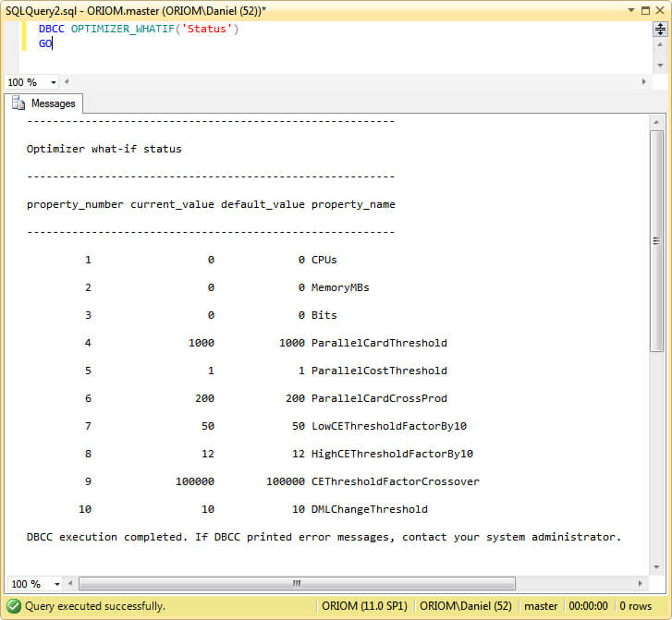Click the Messages vertical scrollbar thumb

click(x=656, y=241)
